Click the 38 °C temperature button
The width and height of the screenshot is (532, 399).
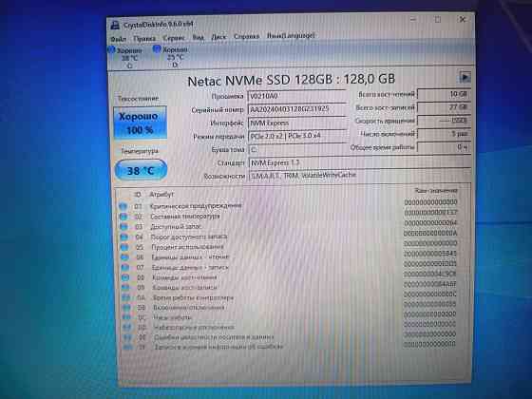[x=141, y=170]
